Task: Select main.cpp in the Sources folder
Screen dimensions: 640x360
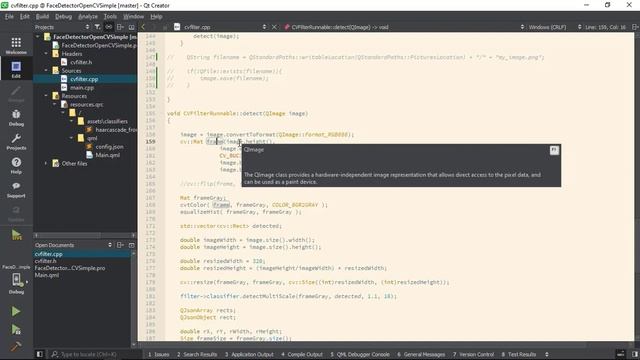Action: pyautogui.click(x=82, y=87)
